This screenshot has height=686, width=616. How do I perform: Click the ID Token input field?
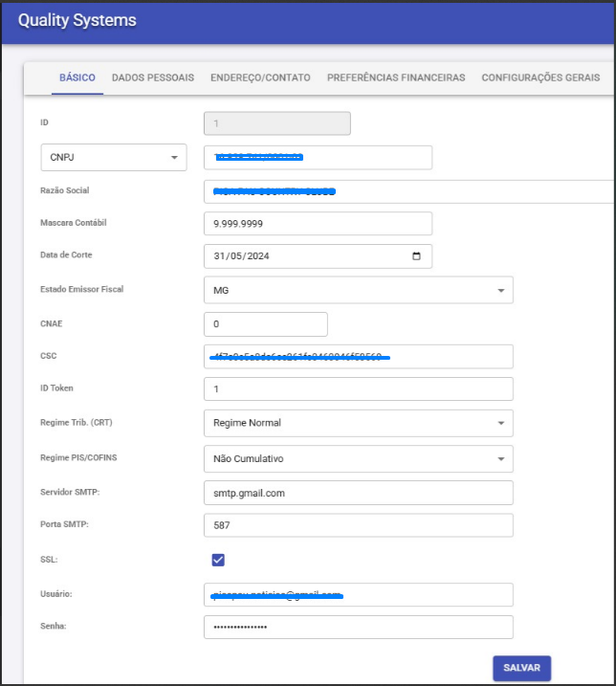click(358, 389)
